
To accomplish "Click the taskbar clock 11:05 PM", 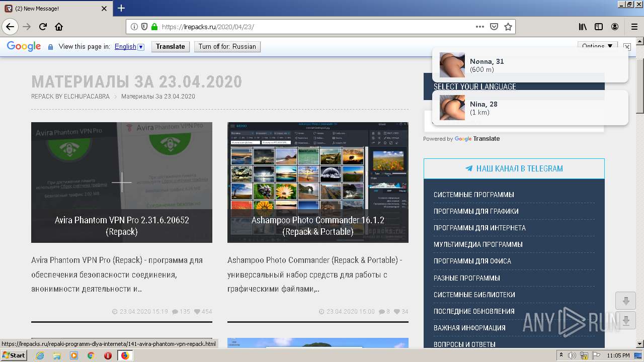I will [x=618, y=355].
